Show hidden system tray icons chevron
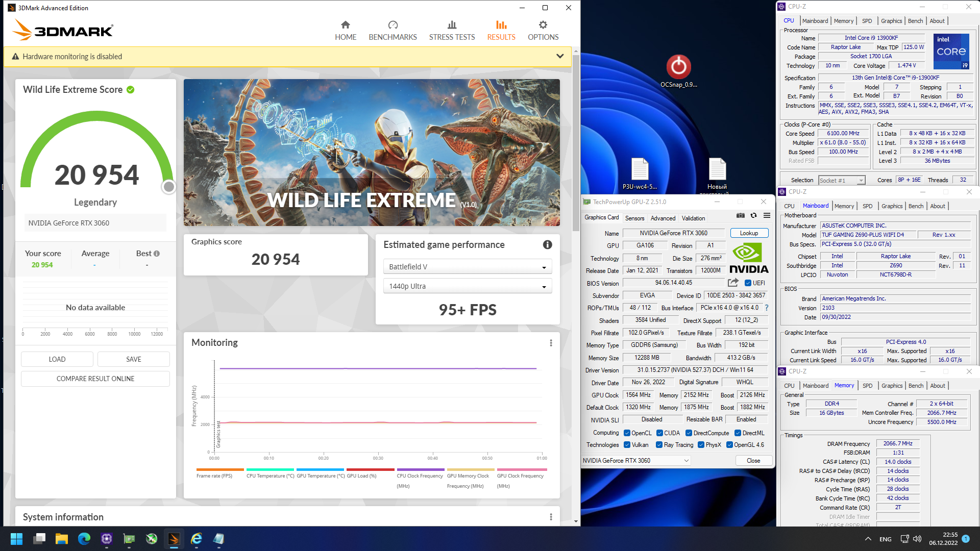The image size is (980, 551). [x=868, y=539]
